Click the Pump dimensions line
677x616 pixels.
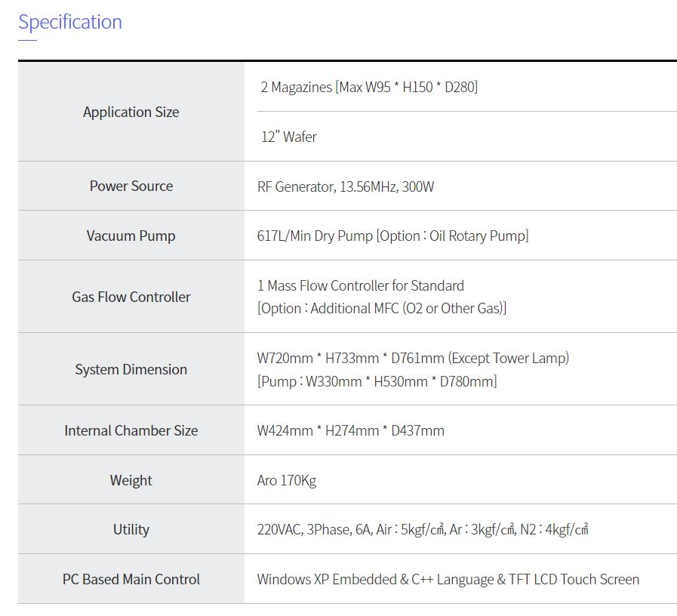pos(377,381)
